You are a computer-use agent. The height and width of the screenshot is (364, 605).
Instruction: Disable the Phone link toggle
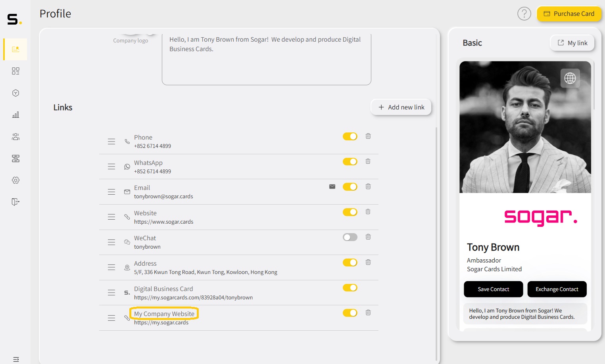[x=350, y=136]
